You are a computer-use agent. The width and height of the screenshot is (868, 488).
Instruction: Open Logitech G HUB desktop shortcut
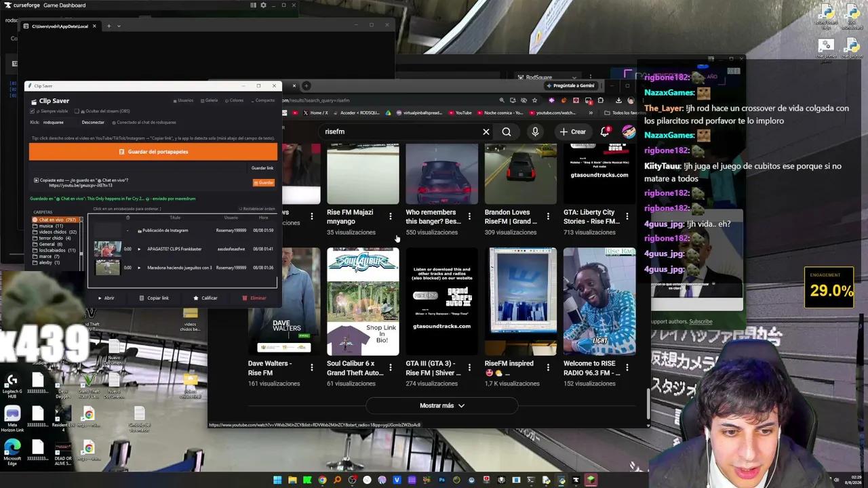(x=12, y=386)
